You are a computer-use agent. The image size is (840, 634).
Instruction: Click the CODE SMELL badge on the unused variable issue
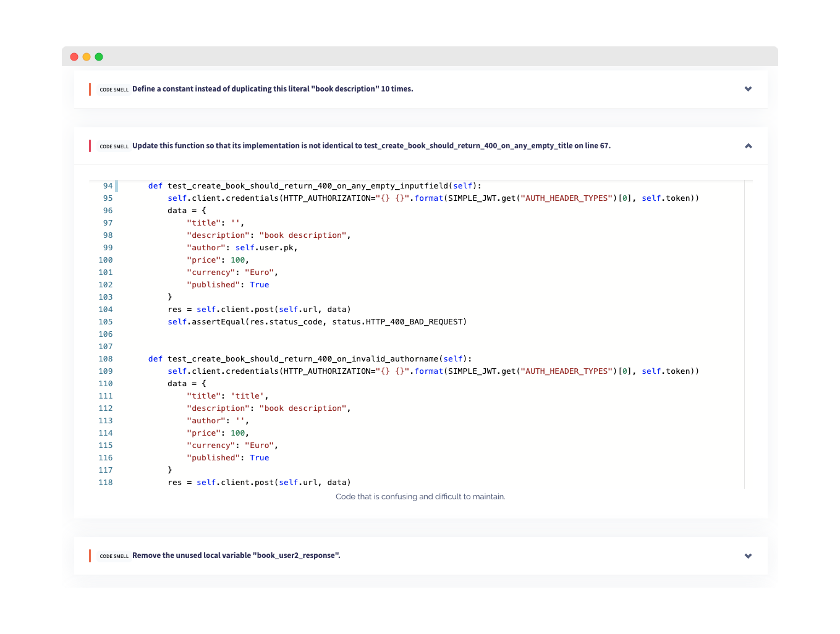[114, 556]
